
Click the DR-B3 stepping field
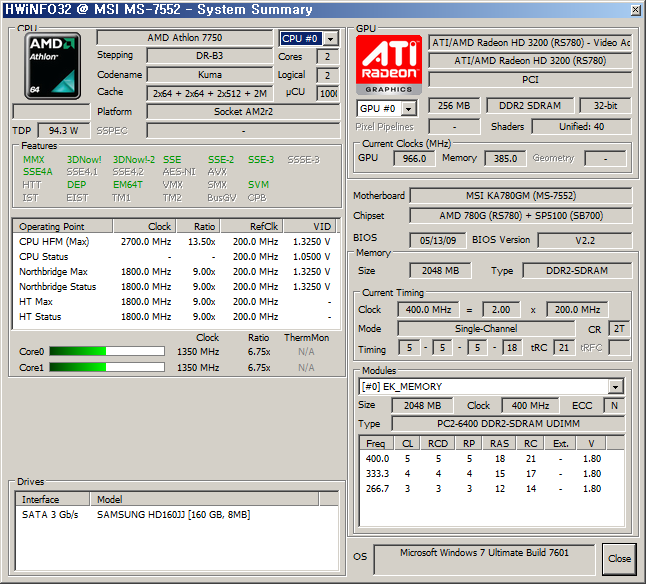click(x=209, y=56)
